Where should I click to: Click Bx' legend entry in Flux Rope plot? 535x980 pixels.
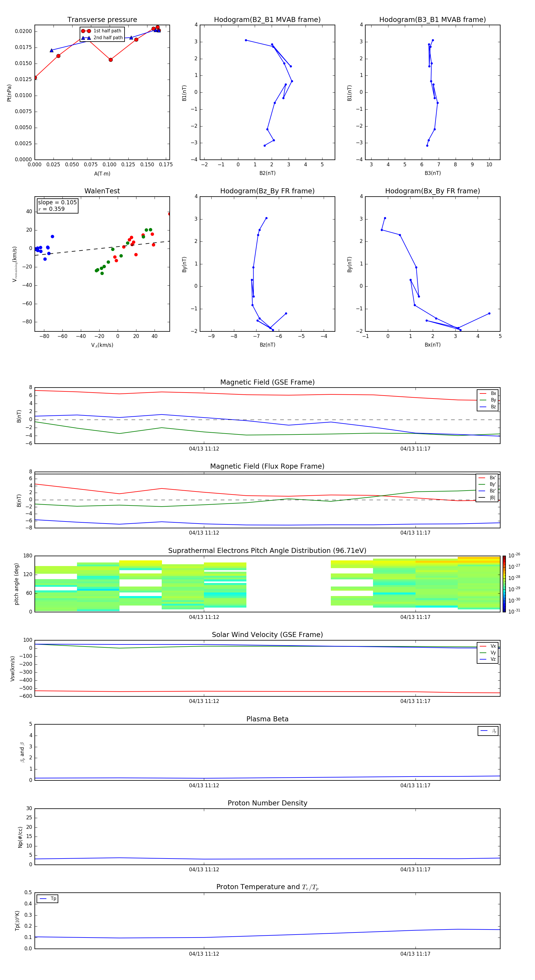[487, 478]
